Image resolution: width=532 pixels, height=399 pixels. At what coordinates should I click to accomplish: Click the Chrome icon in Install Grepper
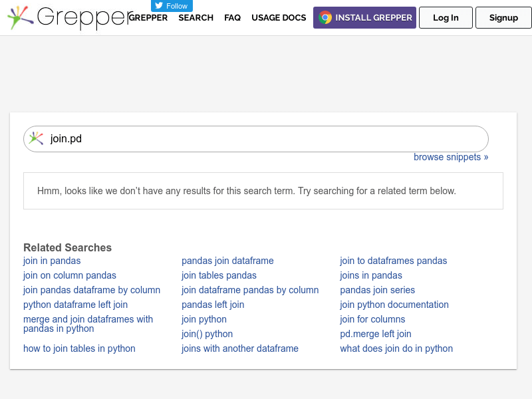pos(325,18)
